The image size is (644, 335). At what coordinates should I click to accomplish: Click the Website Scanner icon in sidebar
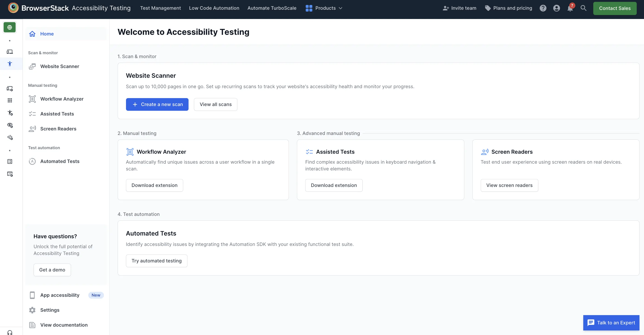coord(32,66)
